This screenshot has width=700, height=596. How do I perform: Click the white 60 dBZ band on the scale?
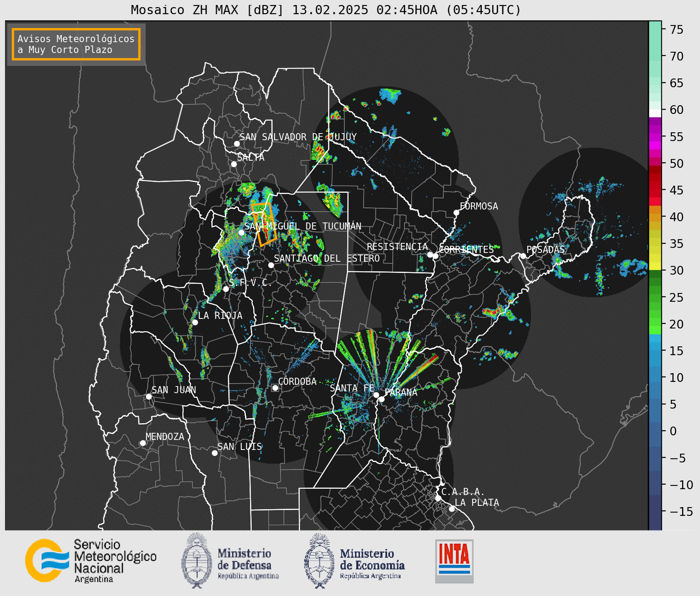655,113
